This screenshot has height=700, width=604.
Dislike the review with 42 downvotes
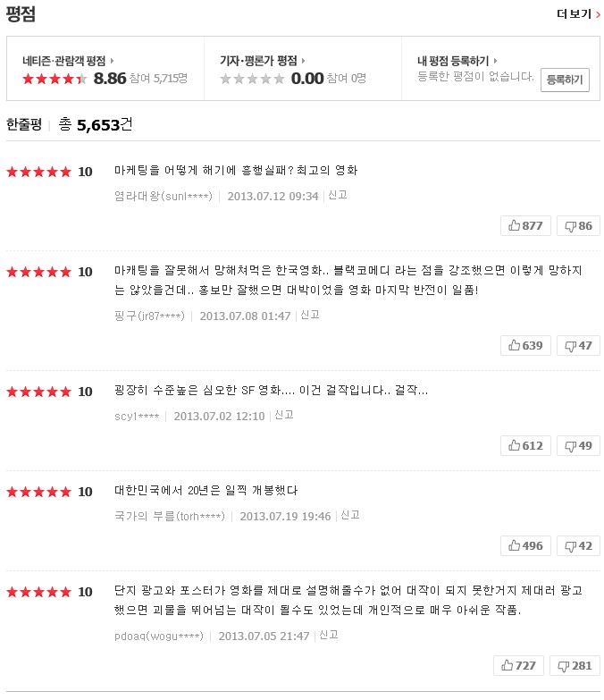[x=578, y=545]
